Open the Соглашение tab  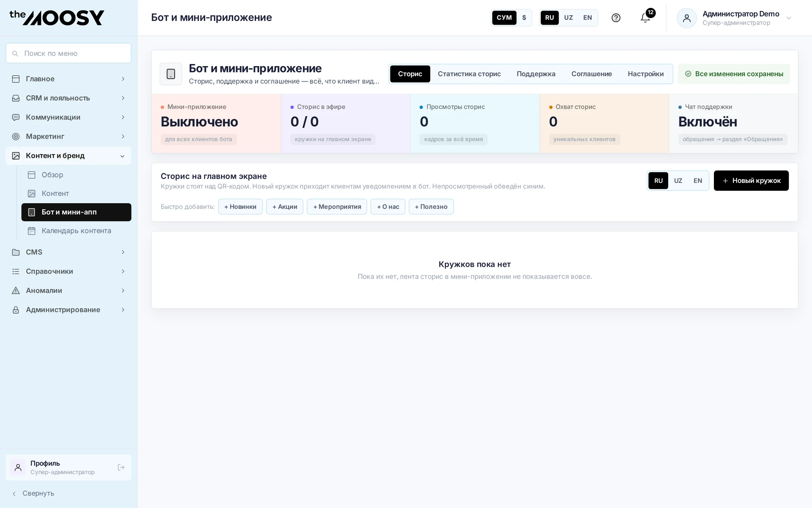(x=591, y=74)
